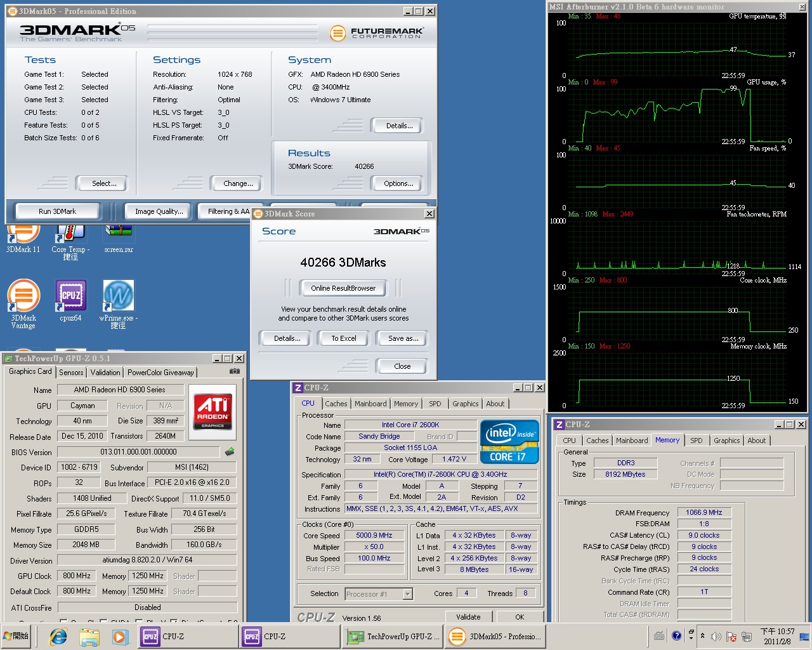Open Windows Media Player from the taskbar
812x650 pixels.
(x=120, y=636)
